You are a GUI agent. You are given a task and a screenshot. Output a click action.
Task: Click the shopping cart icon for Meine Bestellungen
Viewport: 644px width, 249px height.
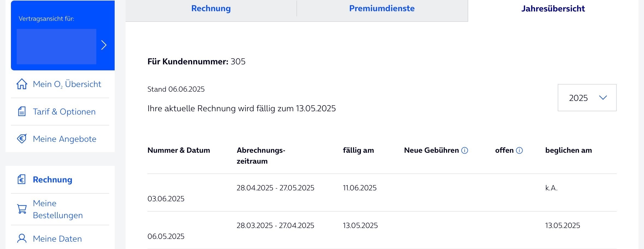22,209
